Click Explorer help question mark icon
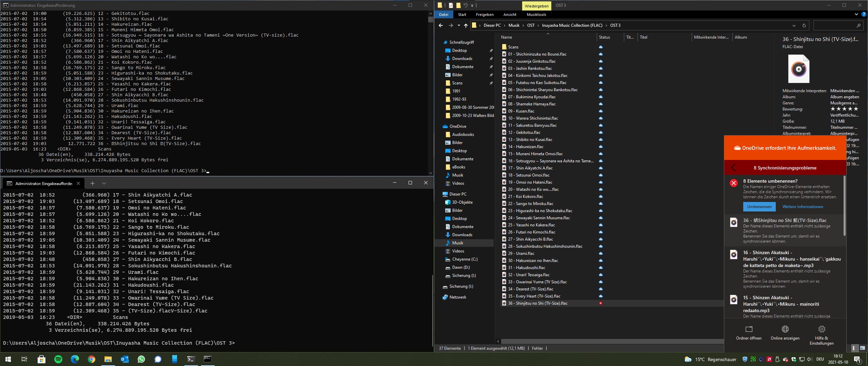This screenshot has width=868, height=366. click(x=864, y=15)
